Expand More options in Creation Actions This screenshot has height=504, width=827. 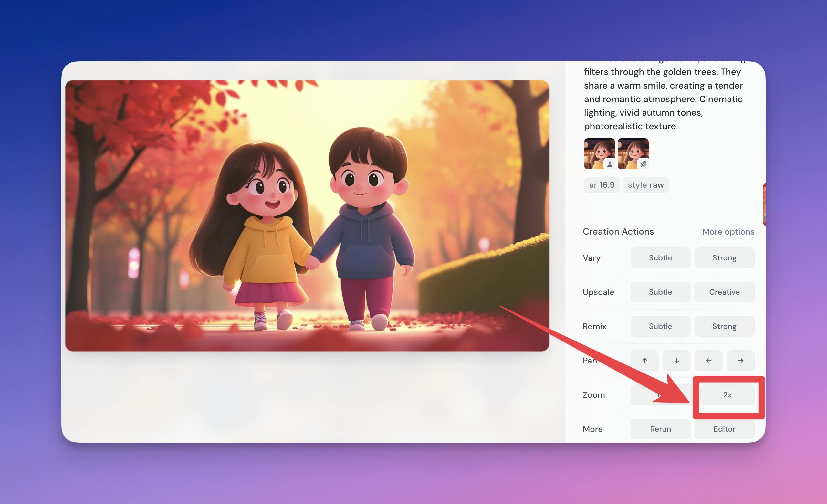coord(728,232)
